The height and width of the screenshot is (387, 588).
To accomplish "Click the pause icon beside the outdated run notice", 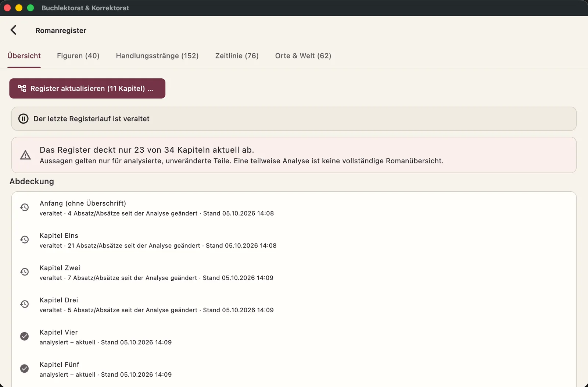I will tap(24, 118).
